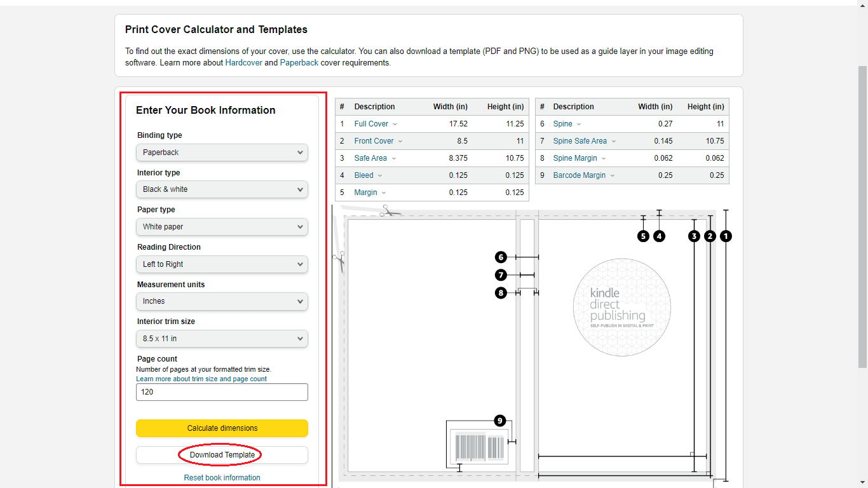Open the Paper type dropdown
Viewport: 868px width, 488px height.
point(222,227)
